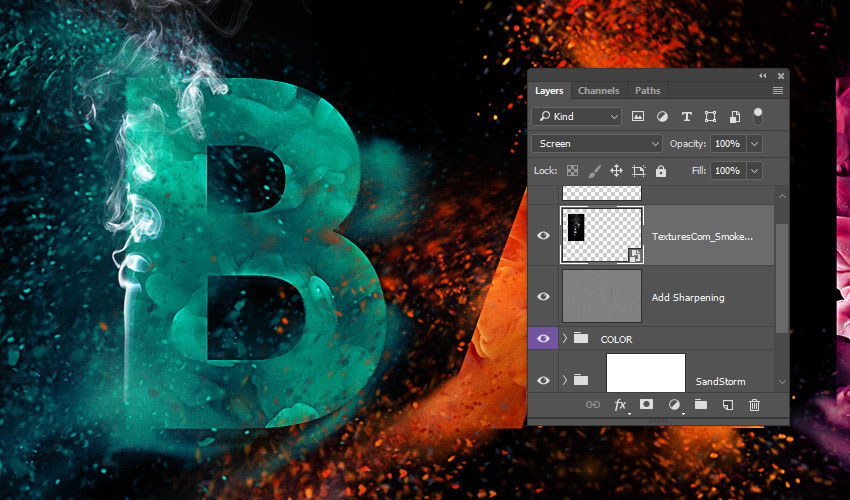
Task: Click the Opacity 100% field
Action: tap(728, 144)
